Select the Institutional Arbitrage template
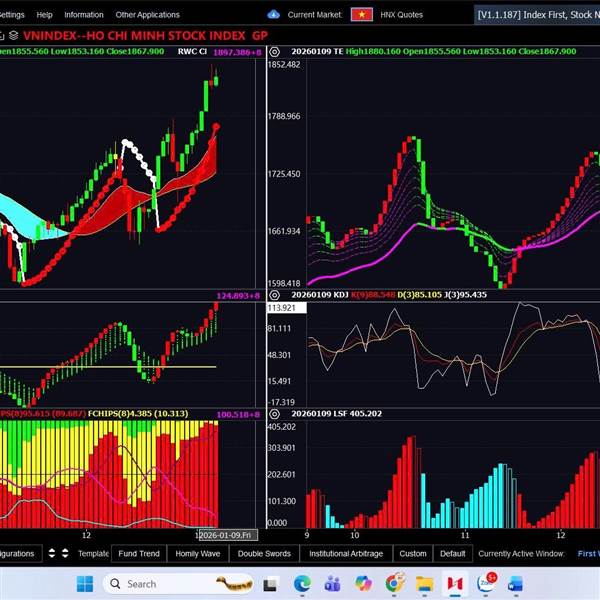The width and height of the screenshot is (600, 600). pos(343,553)
